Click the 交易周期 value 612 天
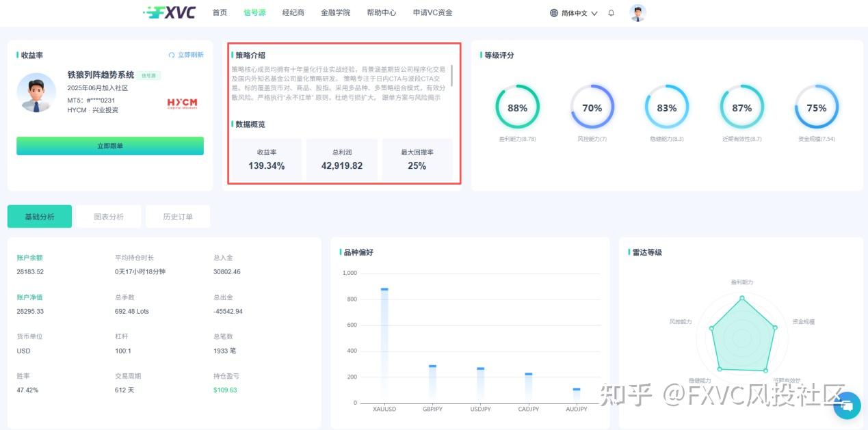 (x=126, y=390)
